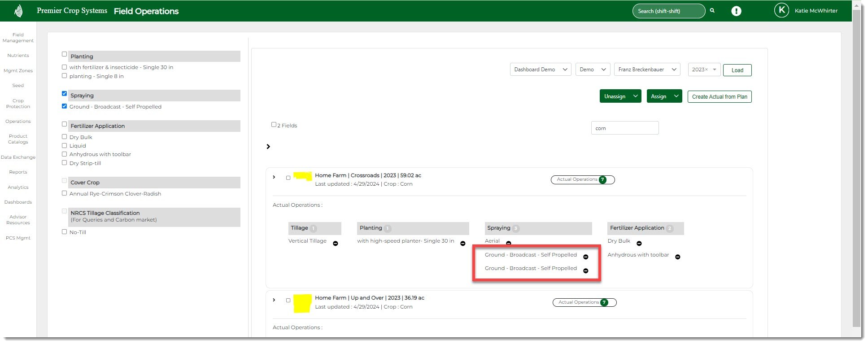Image resolution: width=868 pixels, height=344 pixels.
Task: Open Product Catalogs from the sidebar
Action: pos(18,139)
